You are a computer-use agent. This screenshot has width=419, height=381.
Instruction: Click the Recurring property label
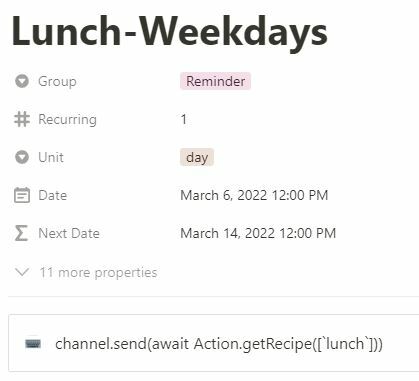click(68, 119)
